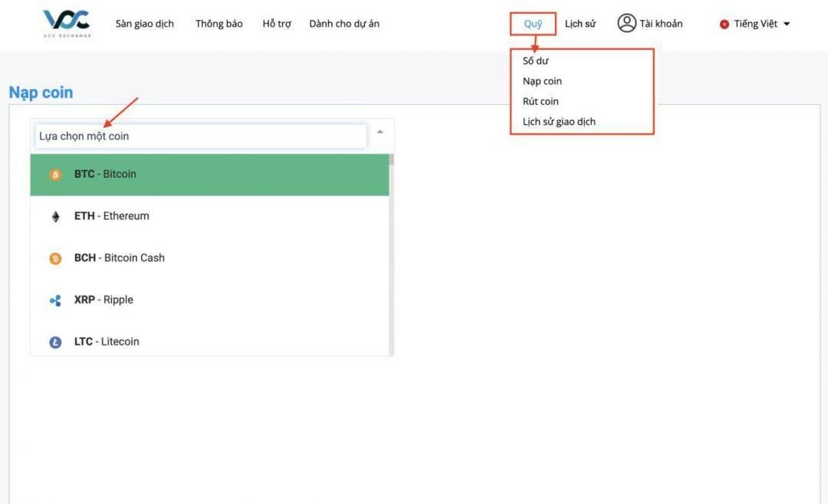Go to Hỗ trợ page
The height and width of the screenshot is (504, 828).
[277, 24]
